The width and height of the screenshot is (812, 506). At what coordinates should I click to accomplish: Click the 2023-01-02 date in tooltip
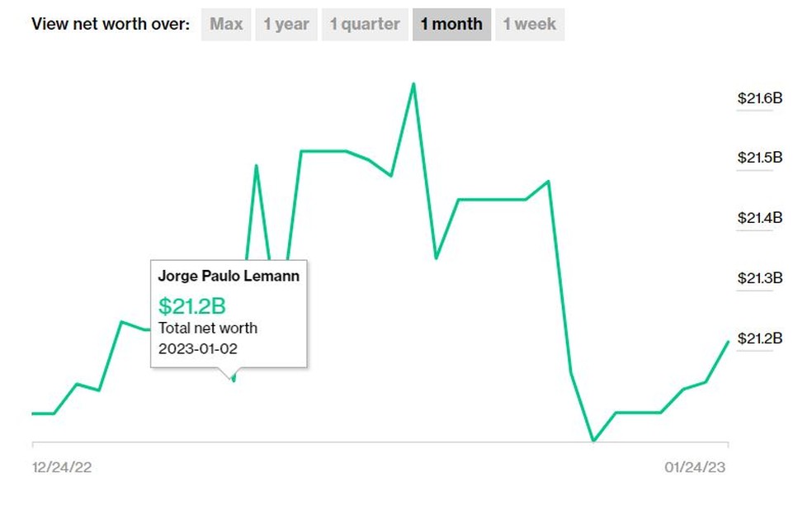pos(198,348)
